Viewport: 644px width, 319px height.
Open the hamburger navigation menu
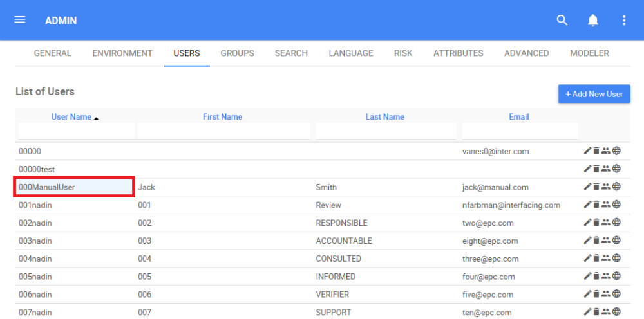pyautogui.click(x=20, y=20)
